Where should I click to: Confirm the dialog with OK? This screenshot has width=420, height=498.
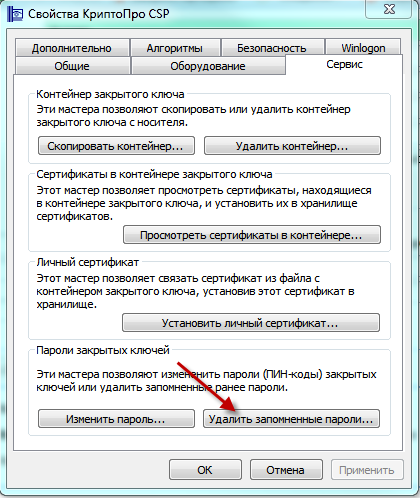(x=205, y=470)
